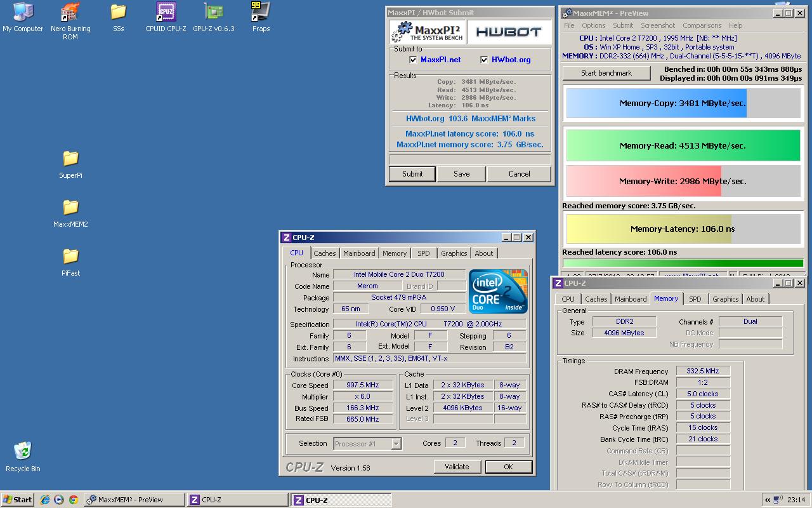Image resolution: width=812 pixels, height=508 pixels.
Task: Select CPU tab in Memory CPU-Z window
Action: pos(568,299)
